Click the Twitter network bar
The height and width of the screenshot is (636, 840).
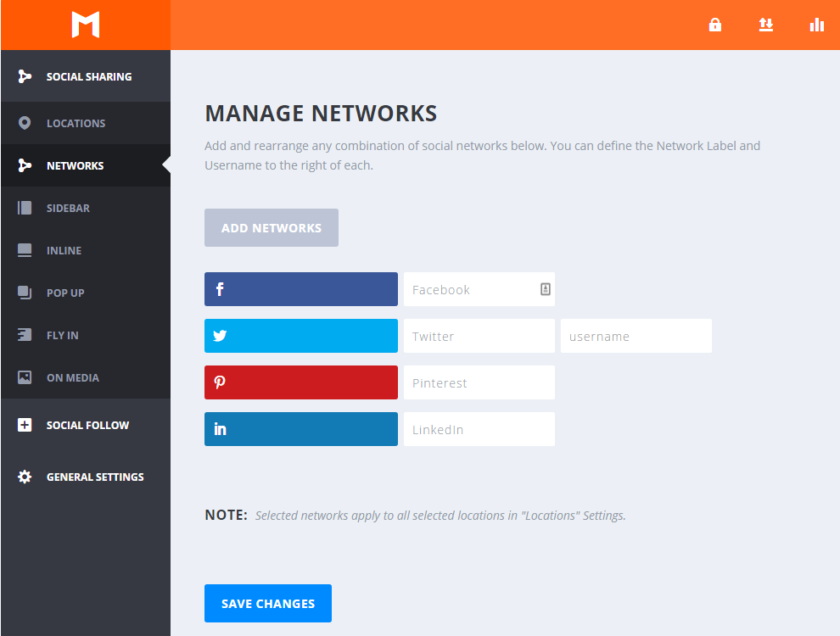click(300, 336)
